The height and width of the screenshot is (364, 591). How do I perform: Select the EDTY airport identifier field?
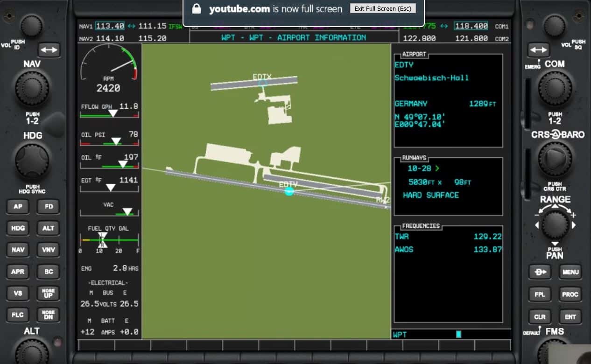point(404,65)
